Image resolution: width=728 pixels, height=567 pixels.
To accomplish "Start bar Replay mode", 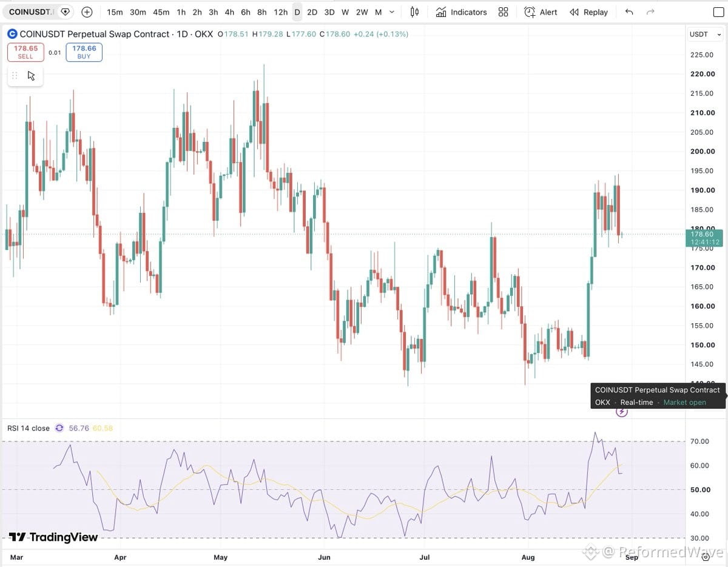I will (x=588, y=12).
